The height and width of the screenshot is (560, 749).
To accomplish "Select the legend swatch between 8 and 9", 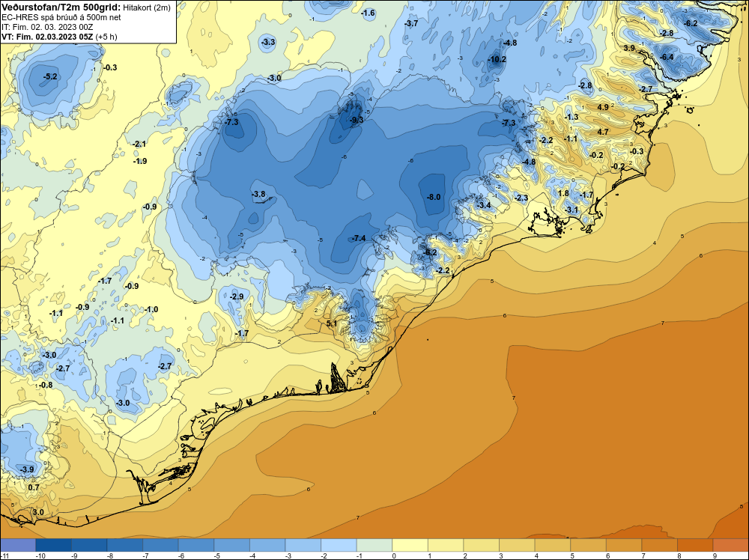I will tap(695, 545).
